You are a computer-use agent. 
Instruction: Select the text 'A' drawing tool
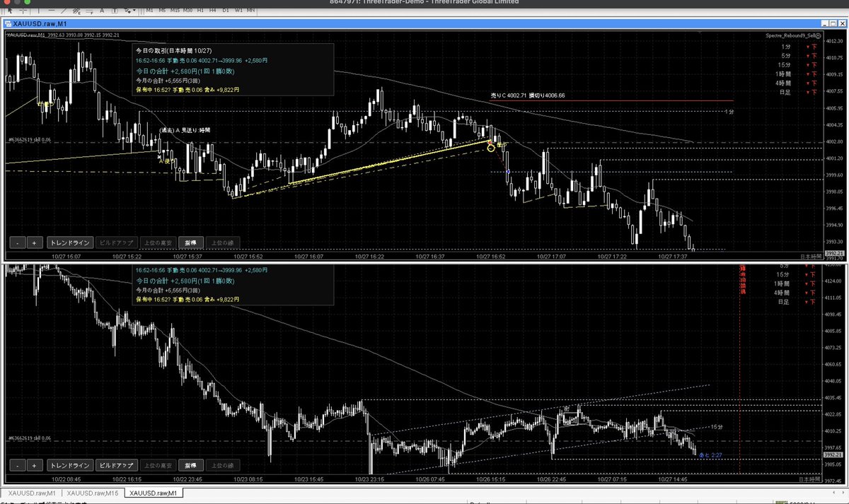click(102, 11)
